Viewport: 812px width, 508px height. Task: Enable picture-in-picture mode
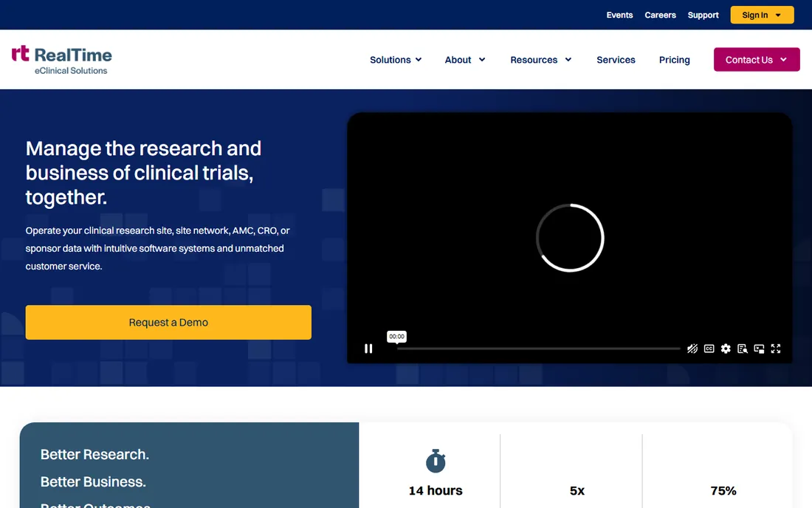[x=759, y=349]
